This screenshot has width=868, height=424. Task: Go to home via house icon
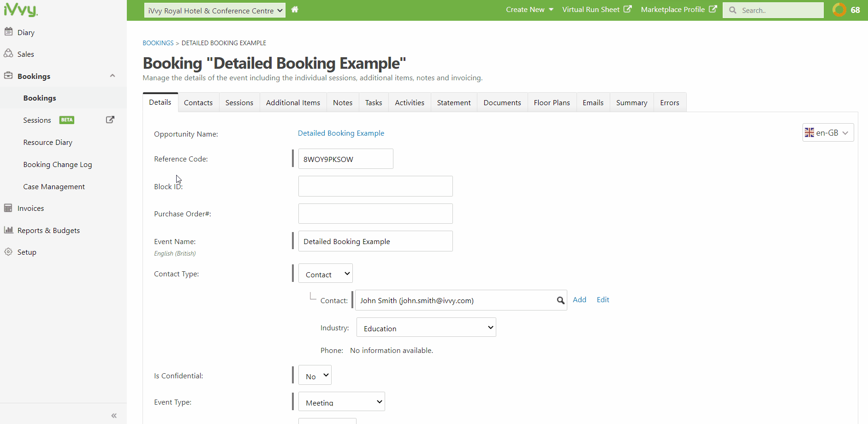[295, 9]
